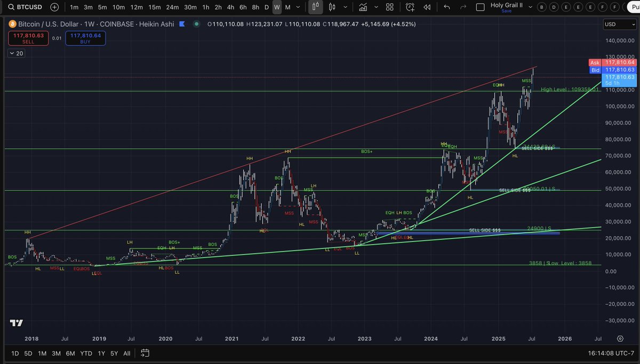The width and height of the screenshot is (640, 364).
Task: Click the Save link under Holy Grail II
Action: tap(507, 11)
